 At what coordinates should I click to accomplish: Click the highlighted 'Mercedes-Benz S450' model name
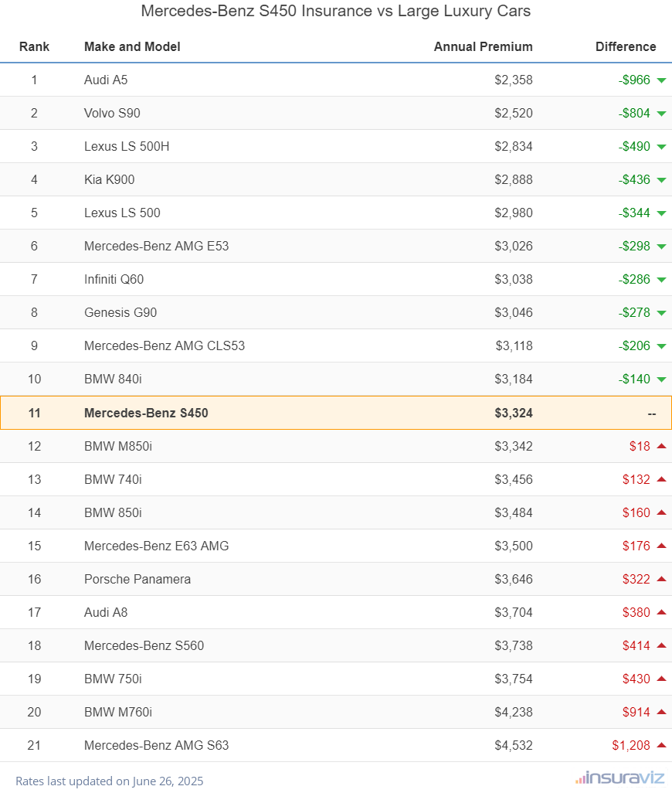point(147,414)
